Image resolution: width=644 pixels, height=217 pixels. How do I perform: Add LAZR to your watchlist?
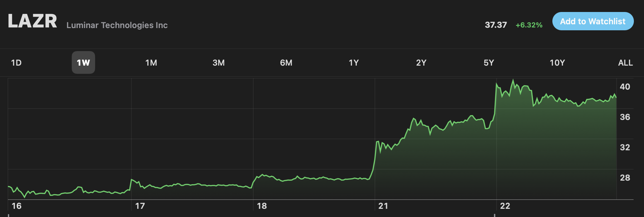tap(593, 21)
